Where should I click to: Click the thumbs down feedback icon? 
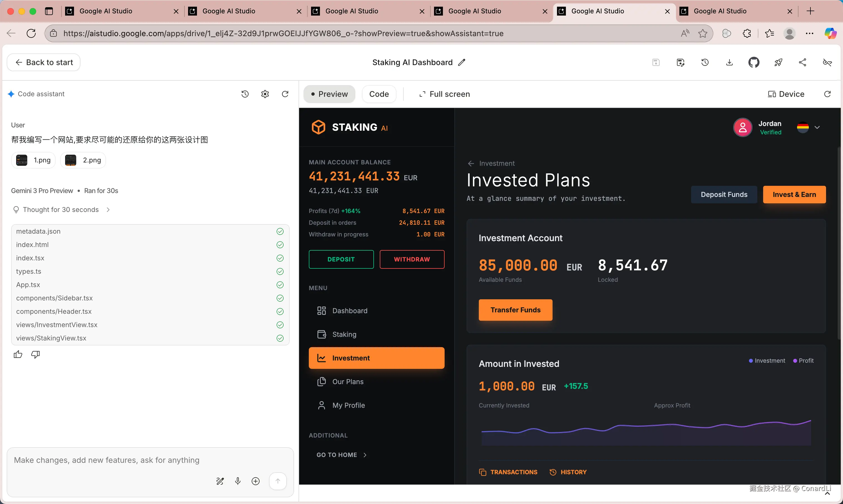pos(35,355)
